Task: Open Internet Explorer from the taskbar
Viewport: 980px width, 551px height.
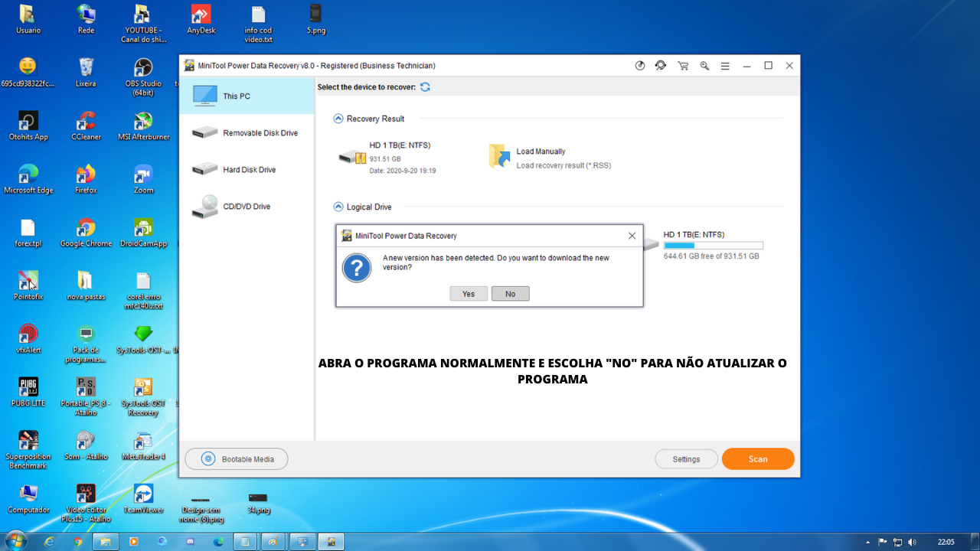Action: click(50, 541)
